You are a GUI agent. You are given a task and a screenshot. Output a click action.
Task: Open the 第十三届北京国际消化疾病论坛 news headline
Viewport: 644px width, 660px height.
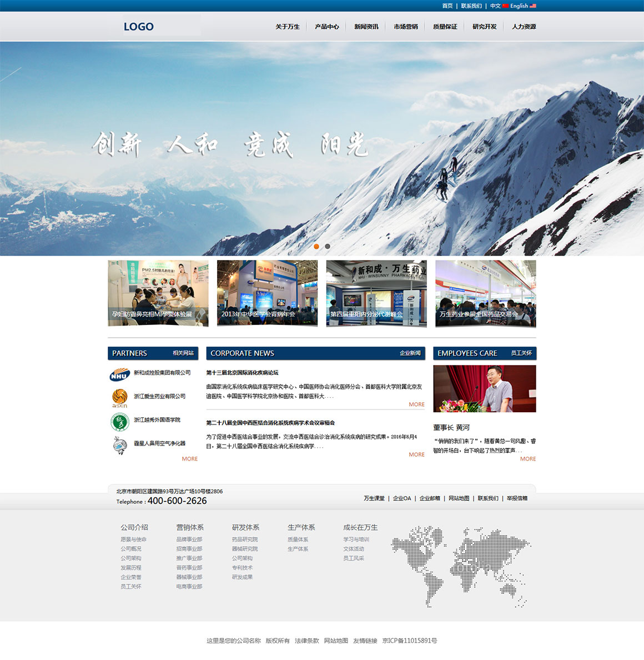pos(242,373)
